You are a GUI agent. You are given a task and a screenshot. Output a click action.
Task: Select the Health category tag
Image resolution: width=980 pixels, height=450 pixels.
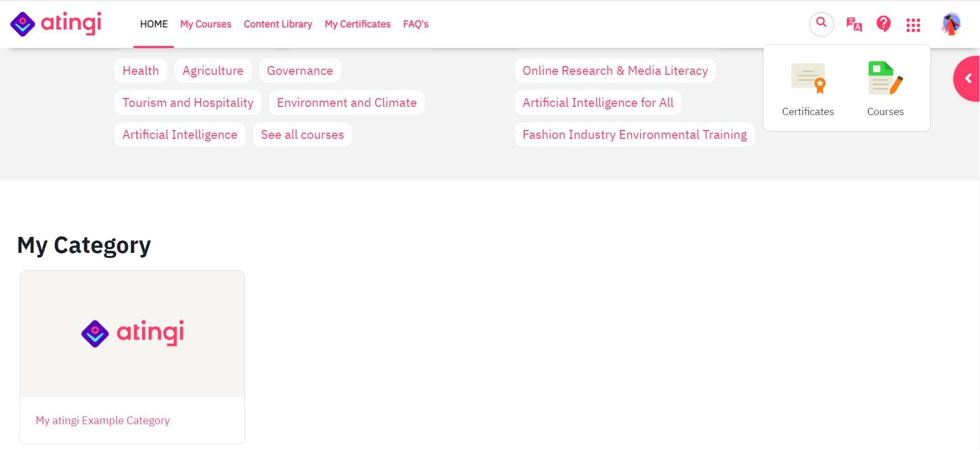point(141,71)
